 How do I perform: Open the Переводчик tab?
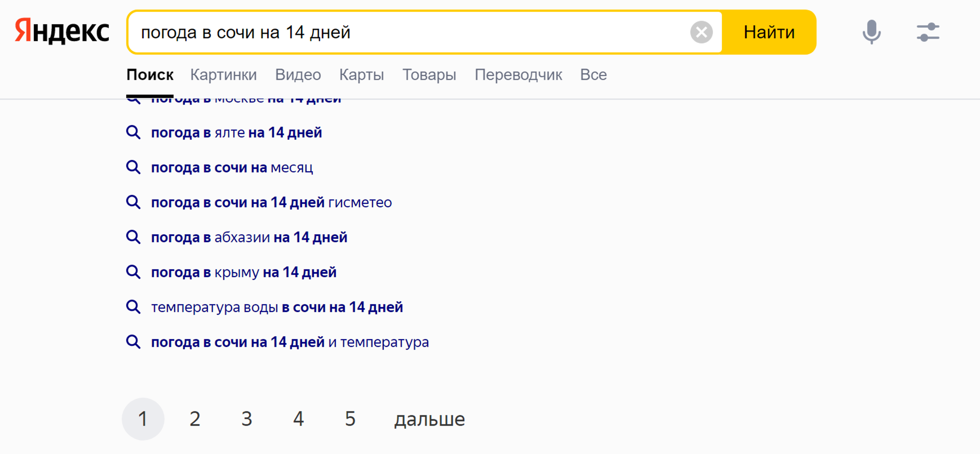[518, 75]
